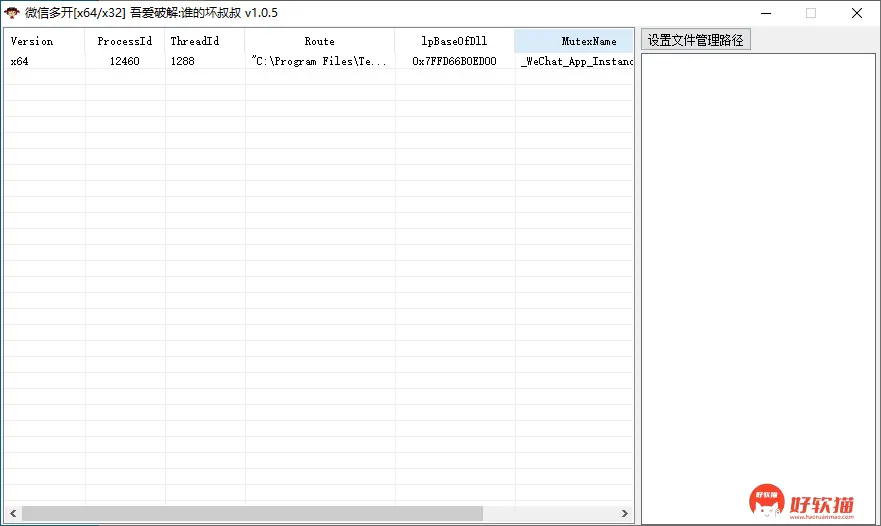Select the C:\Program Files route cell

tap(320, 61)
